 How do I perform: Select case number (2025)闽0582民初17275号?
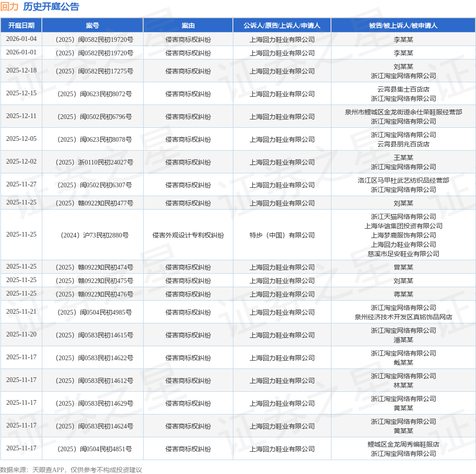coord(94,71)
